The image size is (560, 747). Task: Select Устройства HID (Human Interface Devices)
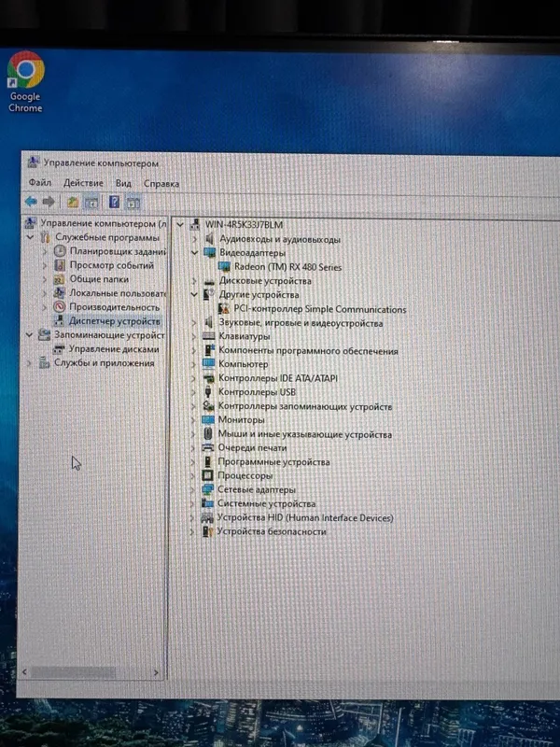305,517
